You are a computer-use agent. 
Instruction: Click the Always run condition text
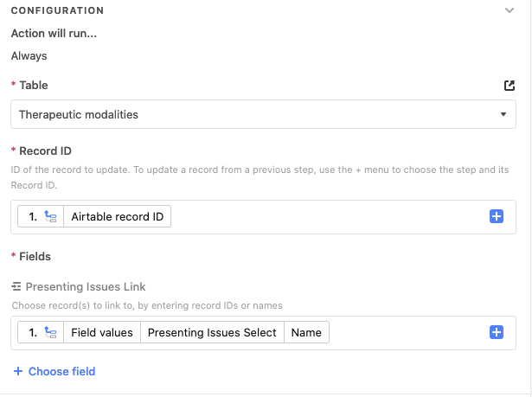point(29,55)
